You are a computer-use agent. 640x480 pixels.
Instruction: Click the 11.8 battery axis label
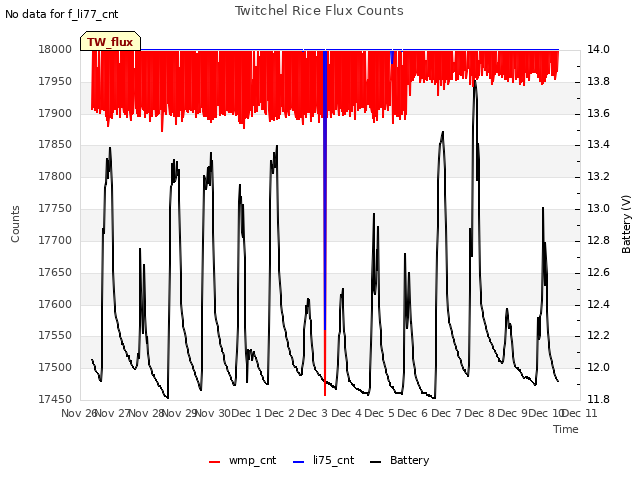[x=598, y=399]
